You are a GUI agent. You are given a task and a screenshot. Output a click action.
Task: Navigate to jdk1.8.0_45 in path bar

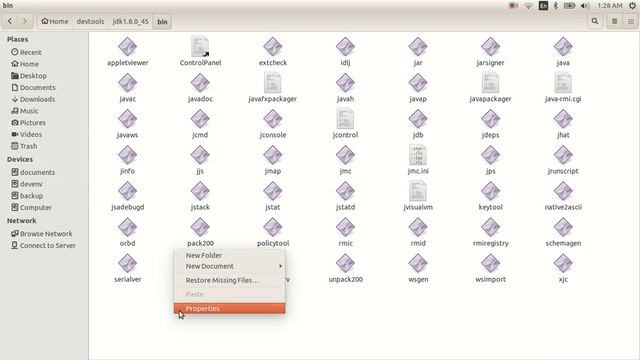click(x=131, y=21)
